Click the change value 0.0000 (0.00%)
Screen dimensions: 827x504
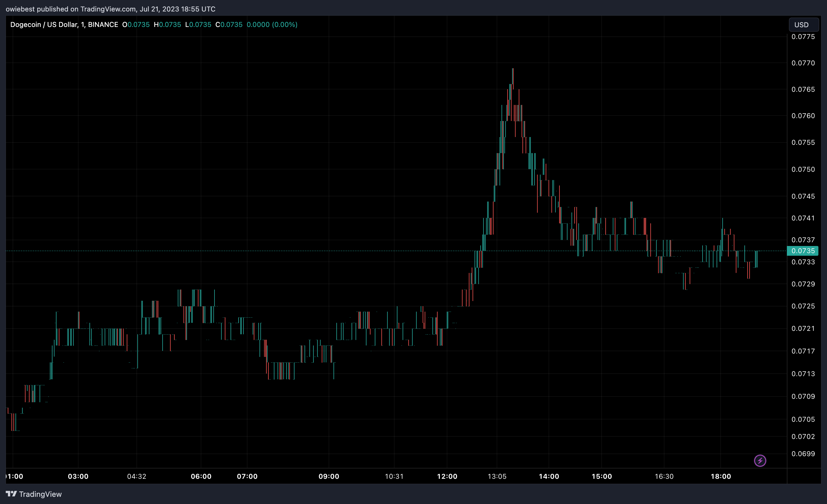(272, 24)
